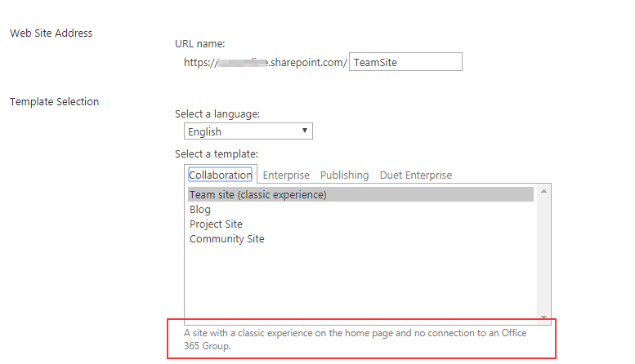
Task: Click the 'URL name:' label
Action: point(199,44)
